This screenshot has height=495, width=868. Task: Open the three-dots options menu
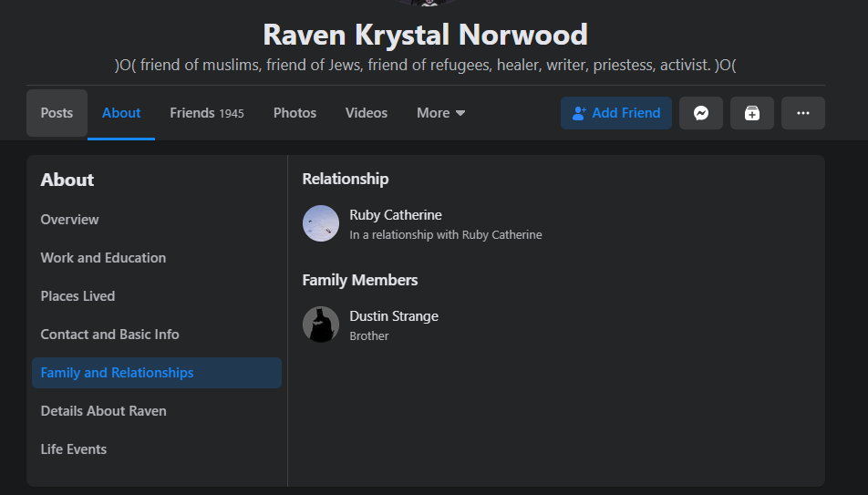point(802,113)
